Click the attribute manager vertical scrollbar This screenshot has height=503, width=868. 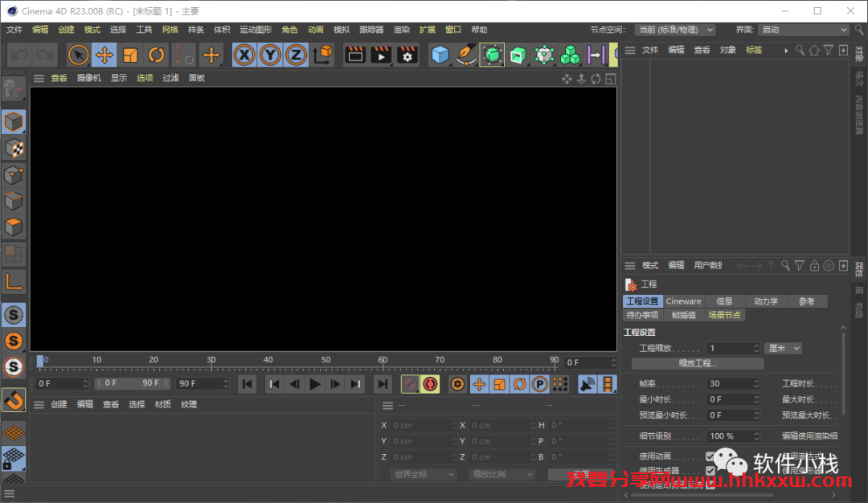pos(843,372)
